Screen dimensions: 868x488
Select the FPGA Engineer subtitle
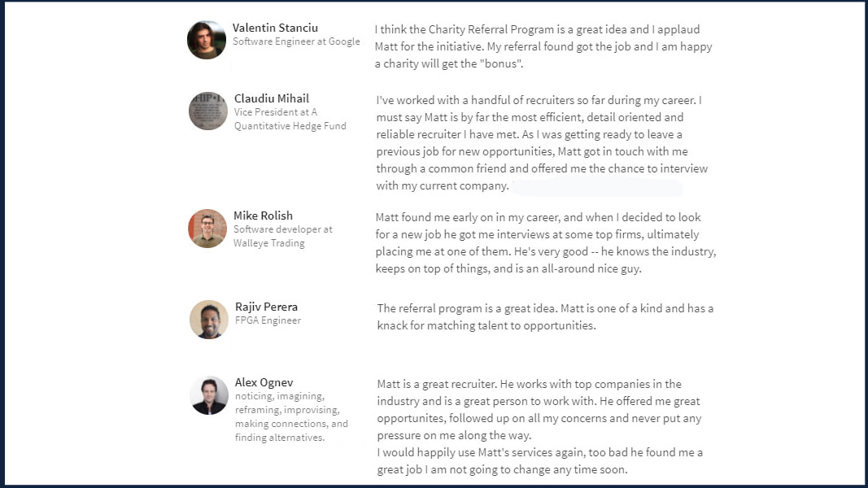(x=268, y=320)
